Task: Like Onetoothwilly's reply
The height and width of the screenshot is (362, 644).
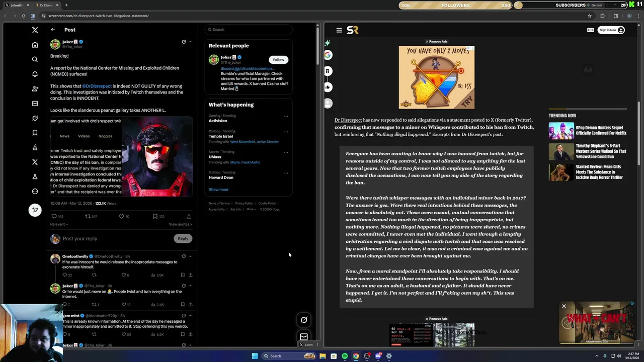Action: click(x=123, y=275)
